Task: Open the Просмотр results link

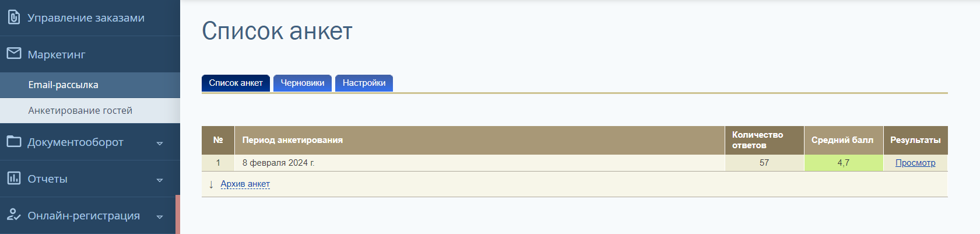Action: [x=915, y=163]
